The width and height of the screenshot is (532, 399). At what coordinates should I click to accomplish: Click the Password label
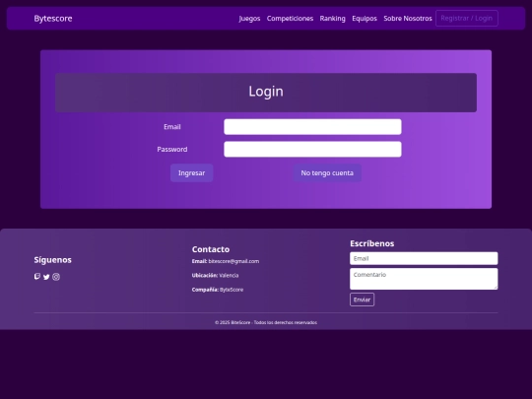point(172,150)
